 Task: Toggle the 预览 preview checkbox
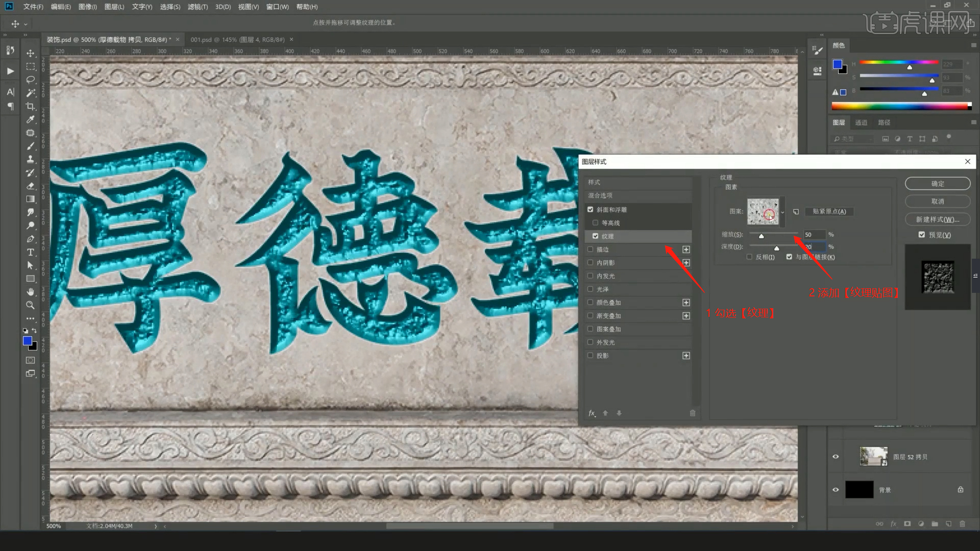click(x=921, y=235)
